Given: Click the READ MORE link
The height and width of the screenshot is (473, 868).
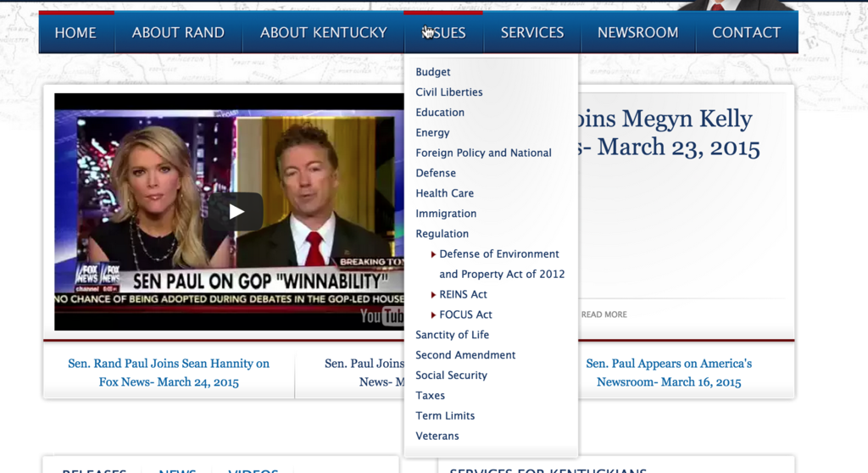Looking at the screenshot, I should coord(604,314).
